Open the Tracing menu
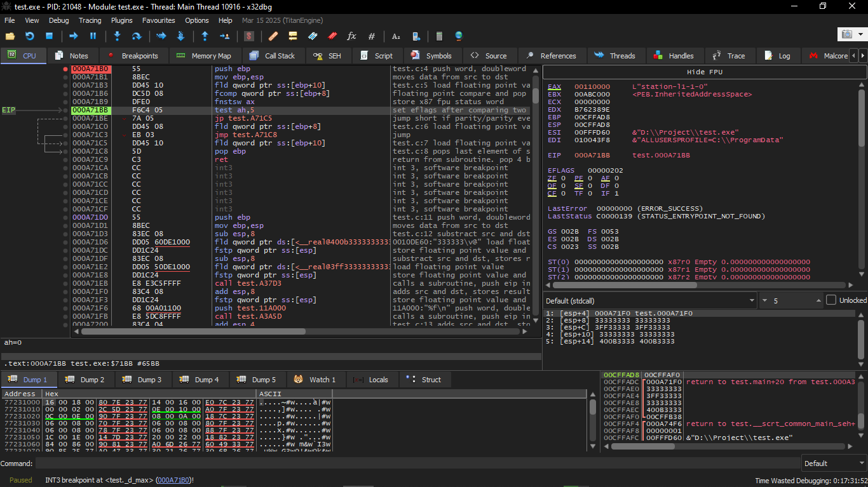 pyautogui.click(x=90, y=20)
